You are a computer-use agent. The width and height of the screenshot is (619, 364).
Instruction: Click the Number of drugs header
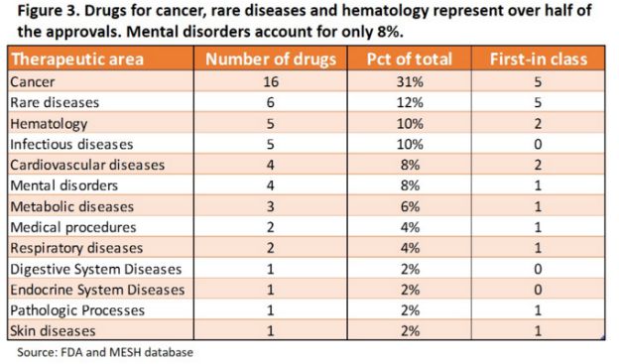coord(271,59)
